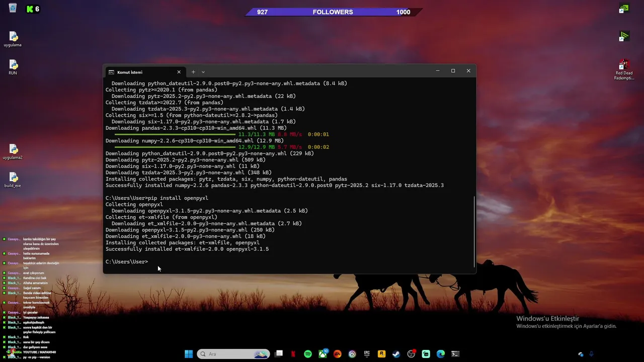
Task: Click the microphone icon in the system tray
Action: coord(591,354)
